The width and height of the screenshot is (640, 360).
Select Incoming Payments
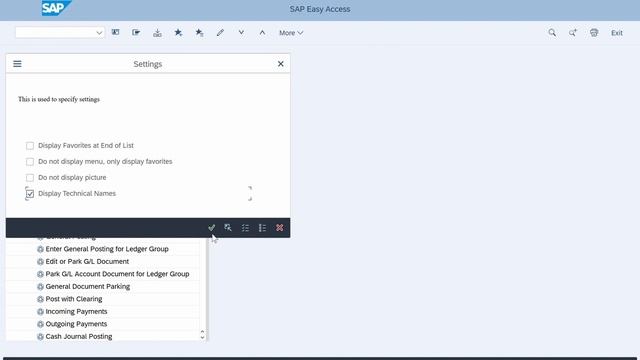(76, 311)
